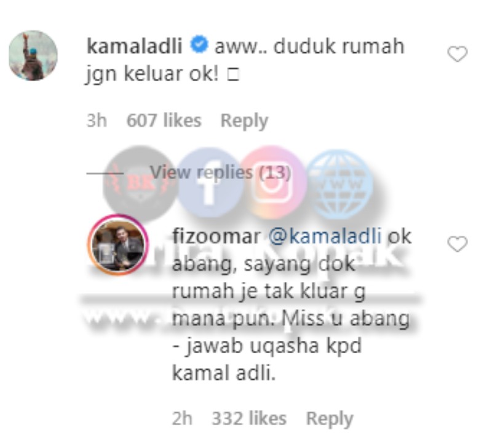
Task: Open kamaladli's profile picture
Action: (x=33, y=55)
